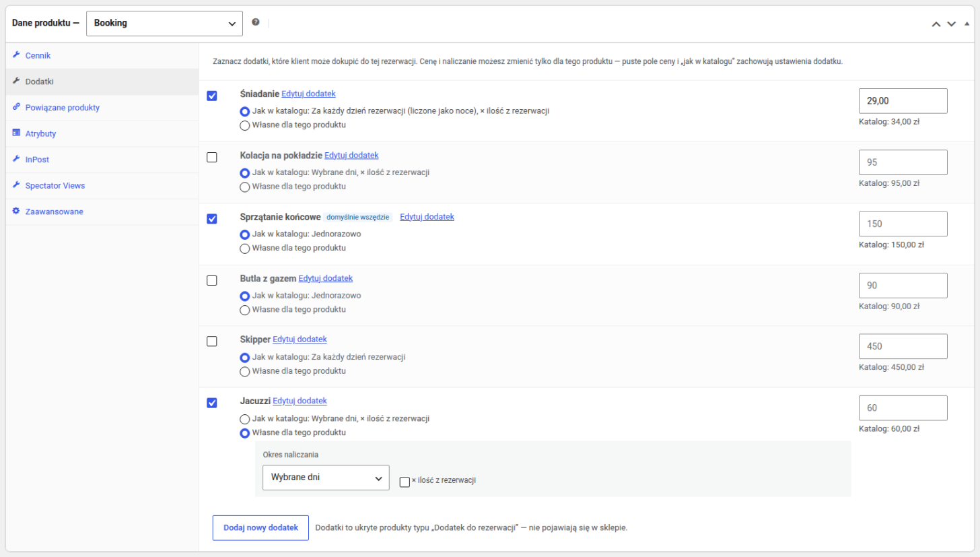Viewport: 980px width, 557px height.
Task: Click the Skipper price field showing 450
Action: [x=903, y=347]
